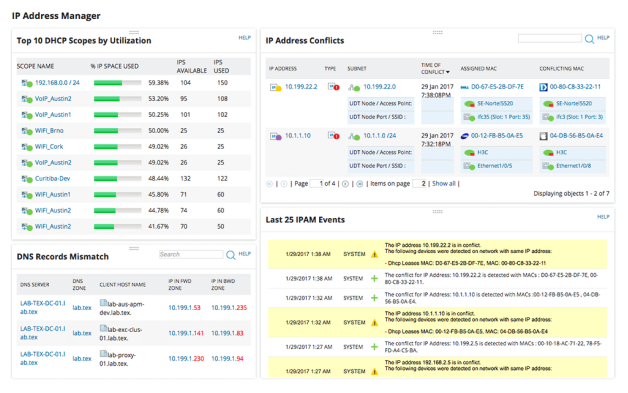The height and width of the screenshot is (393, 628).
Task: Click grip handle atop DHCP Scopes widget
Action: tap(134, 32)
